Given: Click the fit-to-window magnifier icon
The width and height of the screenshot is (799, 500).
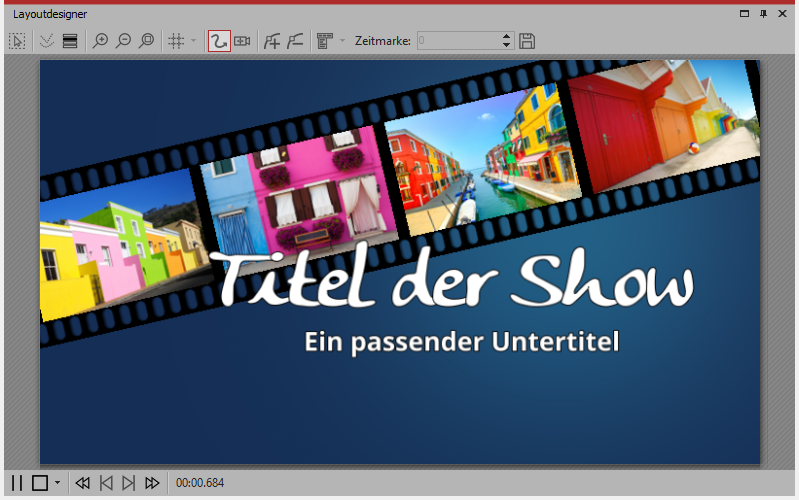Looking at the screenshot, I should pyautogui.click(x=147, y=41).
